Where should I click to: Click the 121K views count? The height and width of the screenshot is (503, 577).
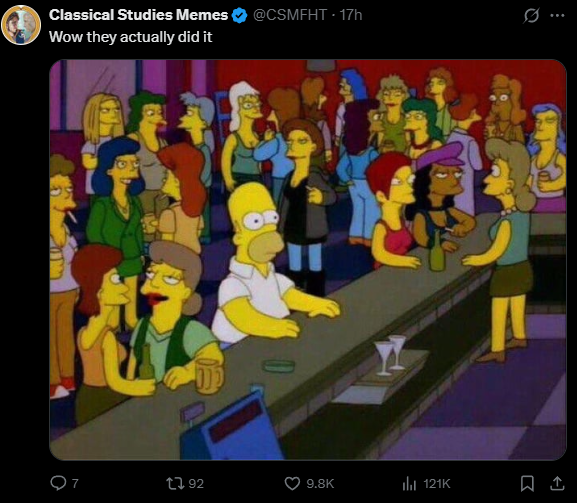[437, 483]
